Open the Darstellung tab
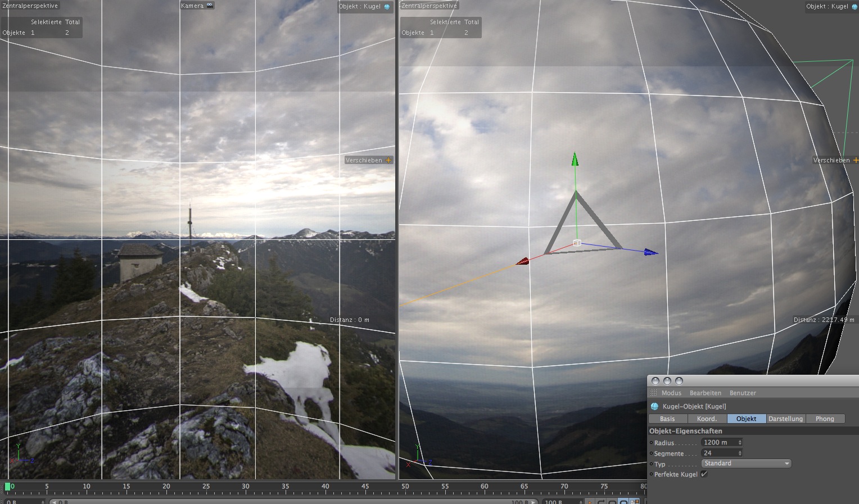The height and width of the screenshot is (504, 859). tap(785, 419)
